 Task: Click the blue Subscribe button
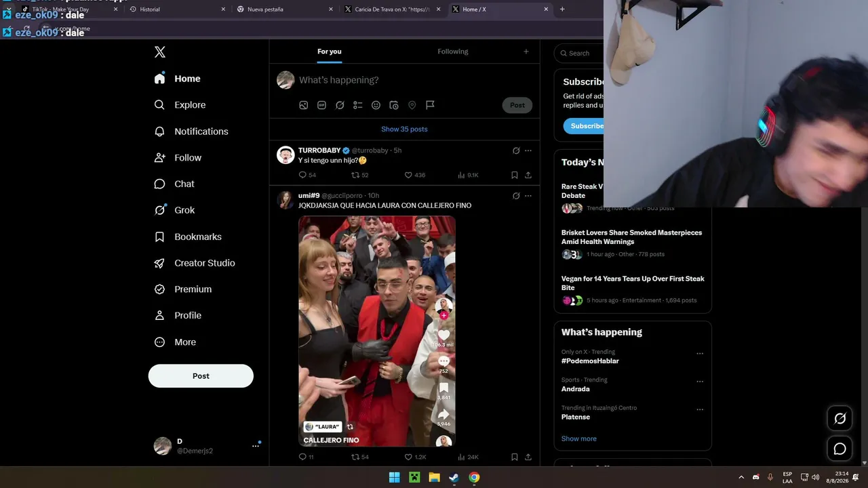585,126
